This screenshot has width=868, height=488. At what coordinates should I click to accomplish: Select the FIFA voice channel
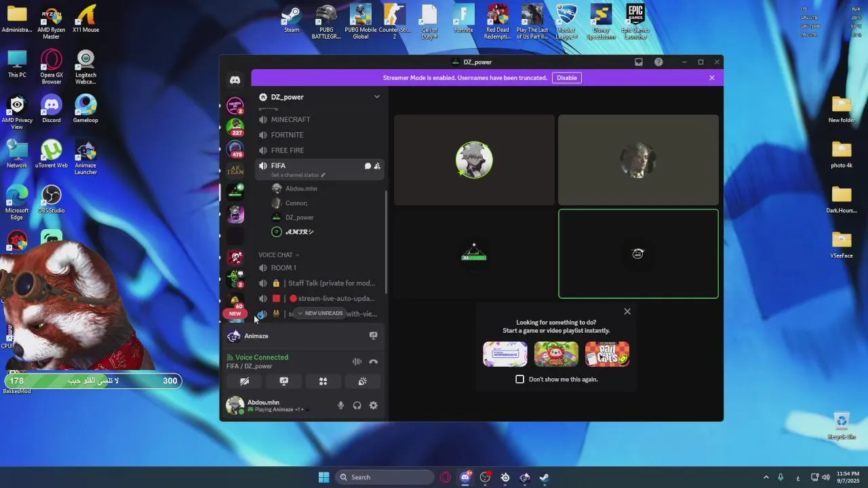(319, 169)
